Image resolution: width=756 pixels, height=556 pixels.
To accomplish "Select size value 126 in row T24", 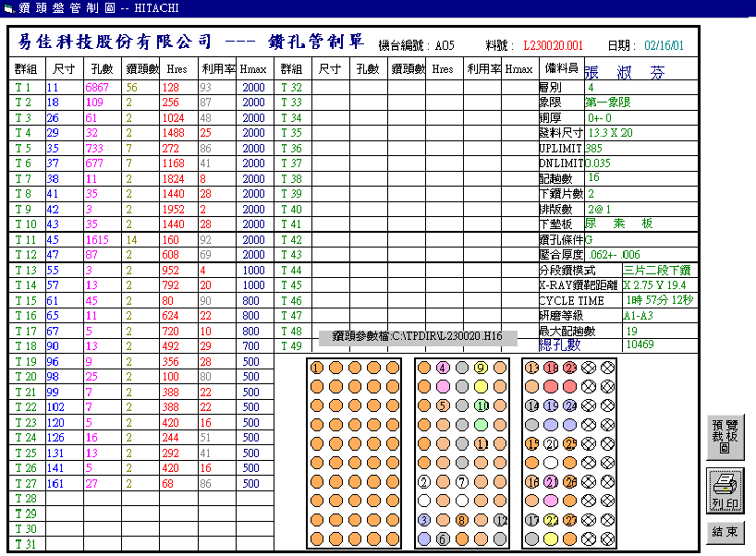I will coord(55,438).
